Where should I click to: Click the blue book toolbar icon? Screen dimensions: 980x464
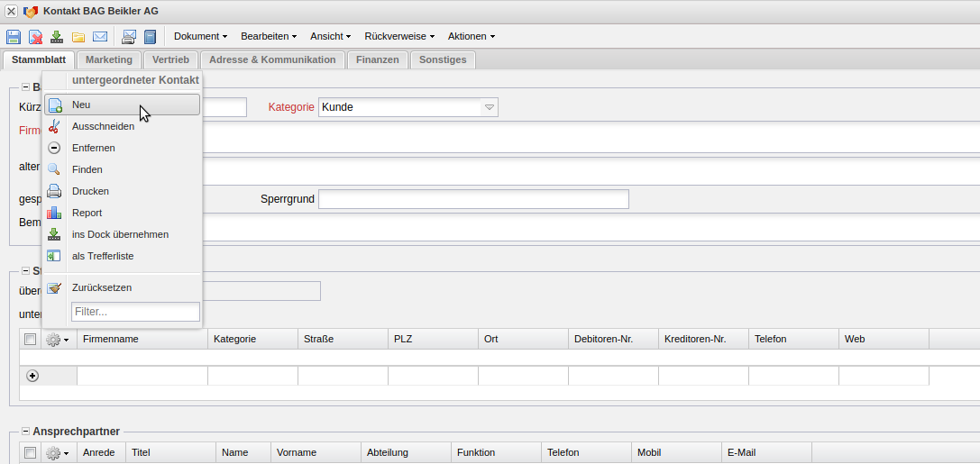[x=151, y=37]
